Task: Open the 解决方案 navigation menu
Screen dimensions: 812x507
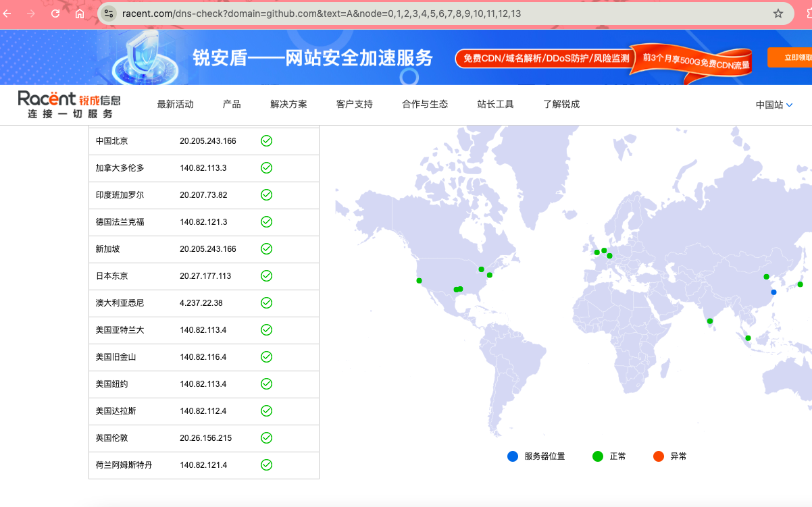Action: 288,104
